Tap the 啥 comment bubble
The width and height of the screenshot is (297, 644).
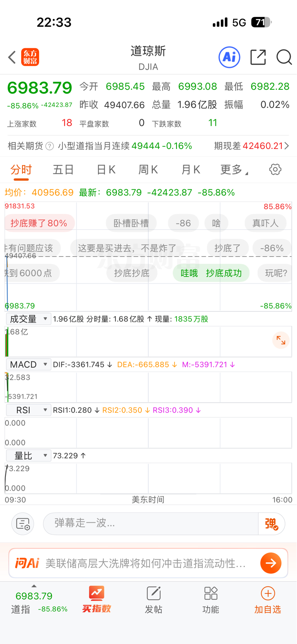[x=216, y=223]
